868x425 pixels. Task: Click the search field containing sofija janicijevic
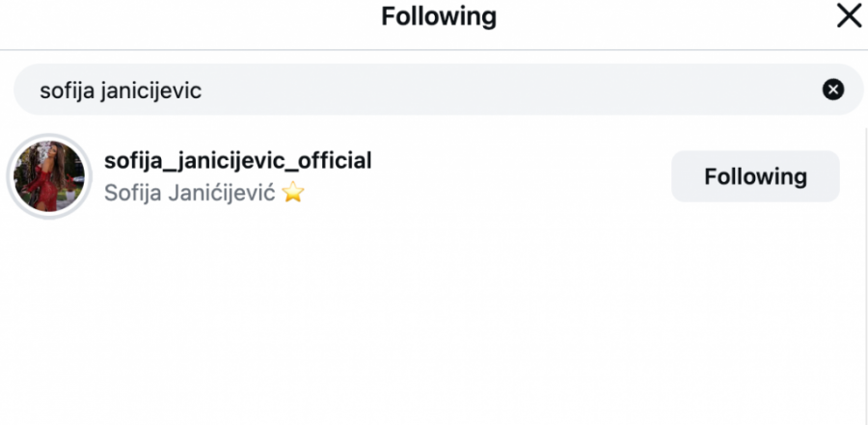439,89
